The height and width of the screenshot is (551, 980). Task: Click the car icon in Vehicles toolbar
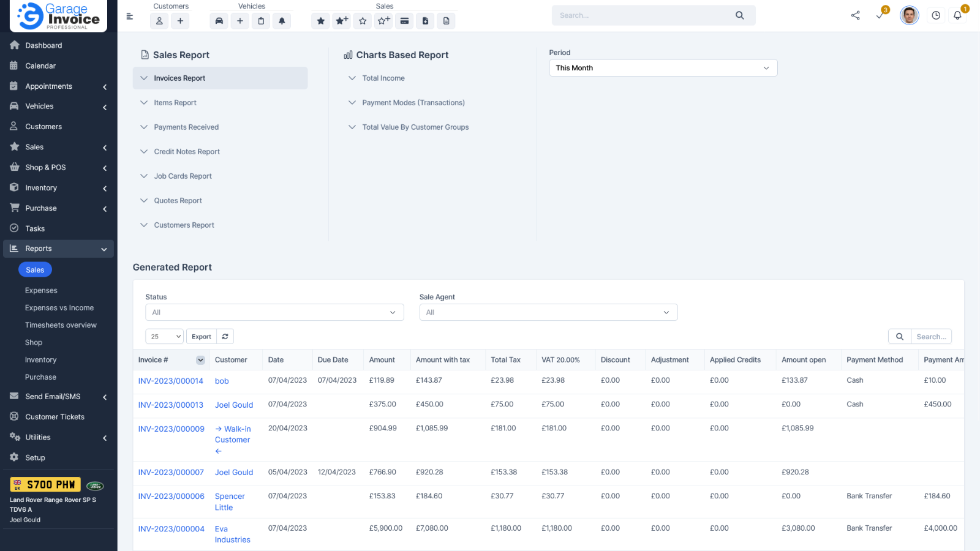coord(219,21)
